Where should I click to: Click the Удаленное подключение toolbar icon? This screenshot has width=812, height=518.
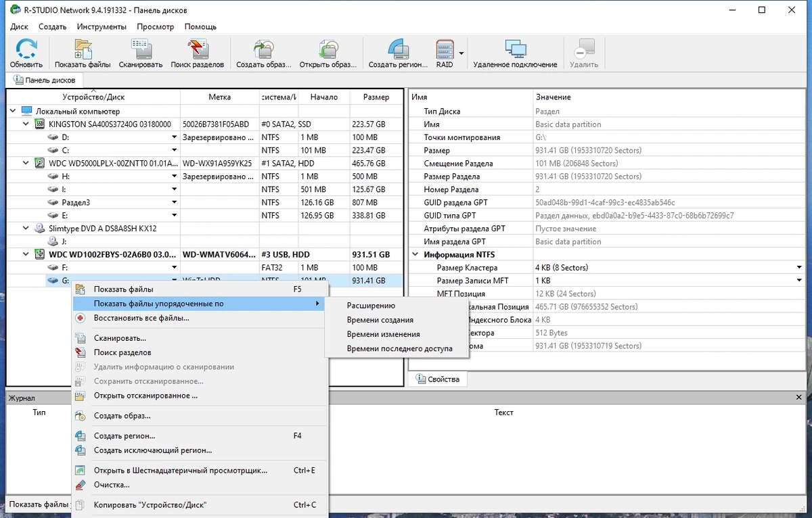(516, 53)
